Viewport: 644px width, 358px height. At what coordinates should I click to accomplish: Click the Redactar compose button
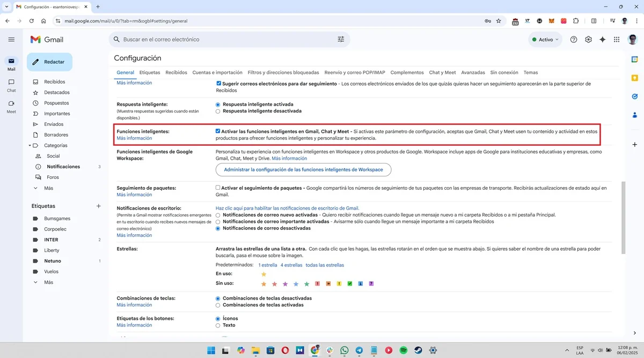click(x=49, y=62)
